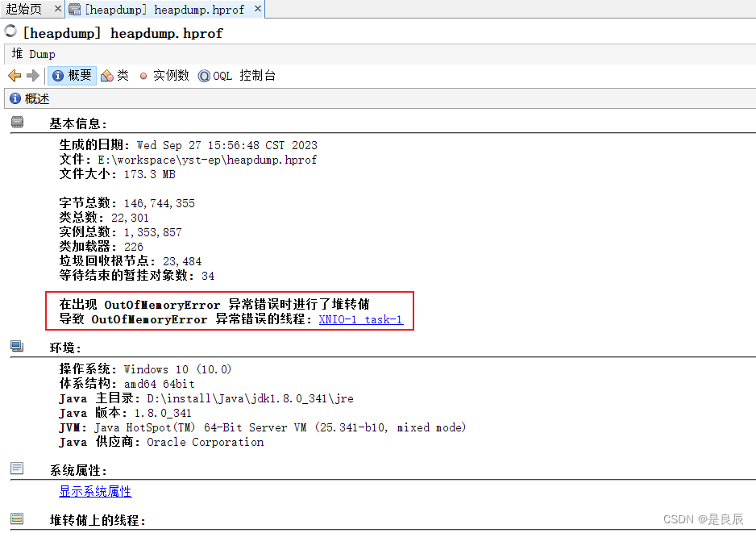
Task: Click the pending finalization value 34
Action: (x=208, y=276)
